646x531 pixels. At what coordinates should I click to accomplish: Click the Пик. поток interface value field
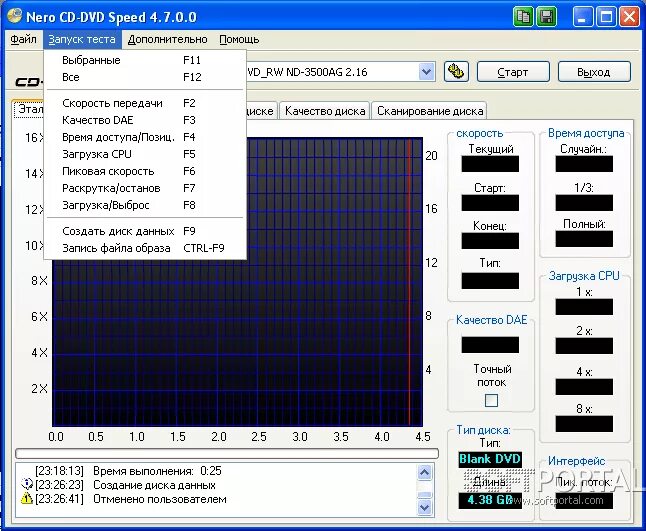pos(584,501)
